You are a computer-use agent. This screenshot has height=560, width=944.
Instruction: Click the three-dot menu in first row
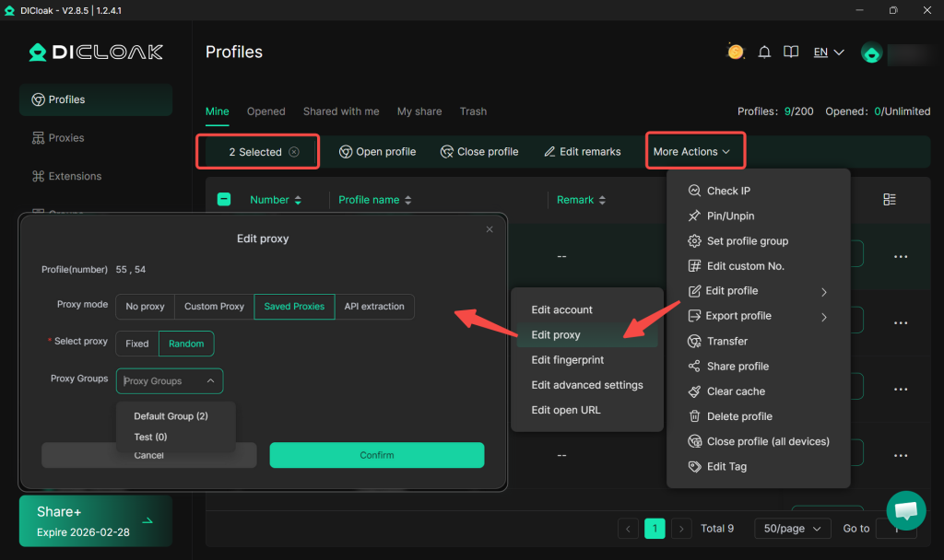901,257
